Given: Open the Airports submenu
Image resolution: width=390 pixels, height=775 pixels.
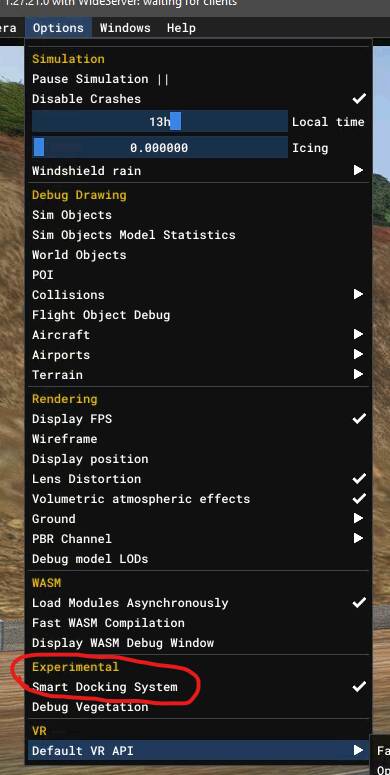Looking at the screenshot, I should point(199,354).
